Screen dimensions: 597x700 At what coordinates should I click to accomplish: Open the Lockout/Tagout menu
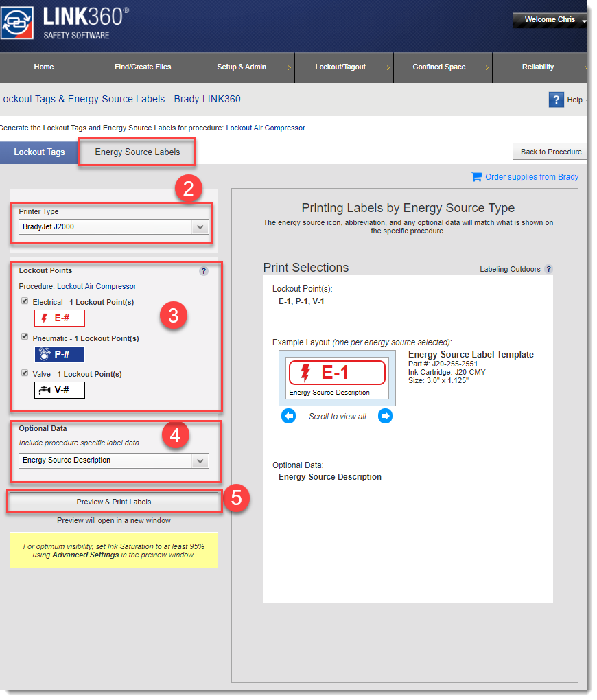[x=340, y=67]
